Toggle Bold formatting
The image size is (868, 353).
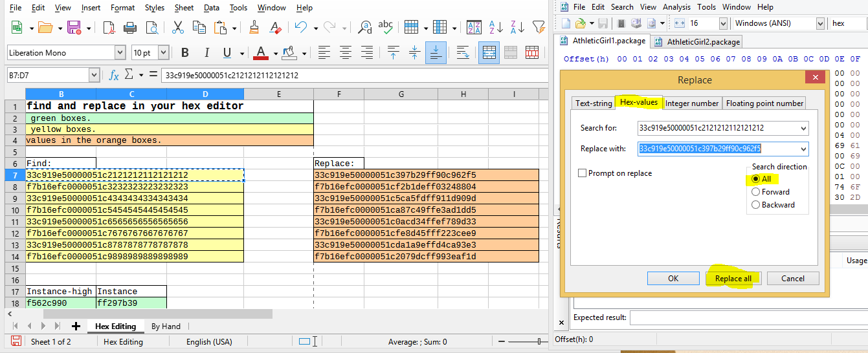185,53
